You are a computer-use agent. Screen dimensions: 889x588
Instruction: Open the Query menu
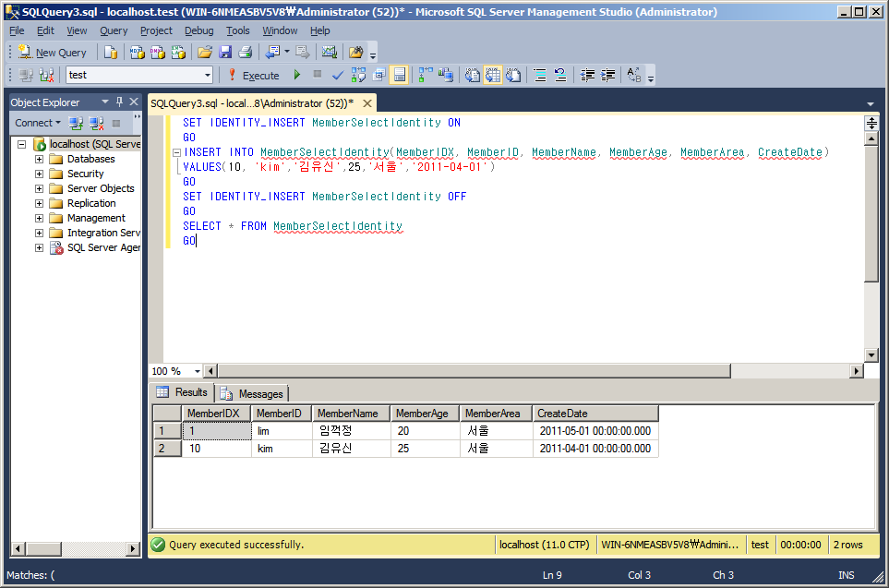(x=114, y=30)
